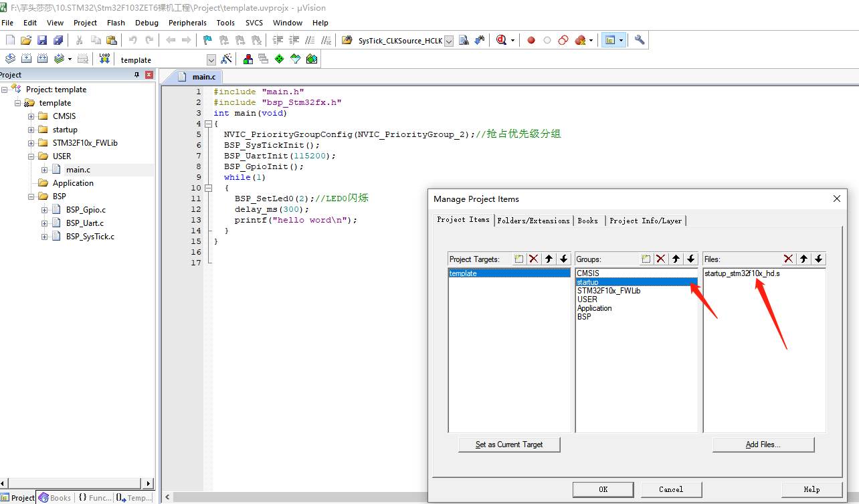This screenshot has width=859, height=504.
Task: Click the Select Software Packs icon
Action: point(296,59)
